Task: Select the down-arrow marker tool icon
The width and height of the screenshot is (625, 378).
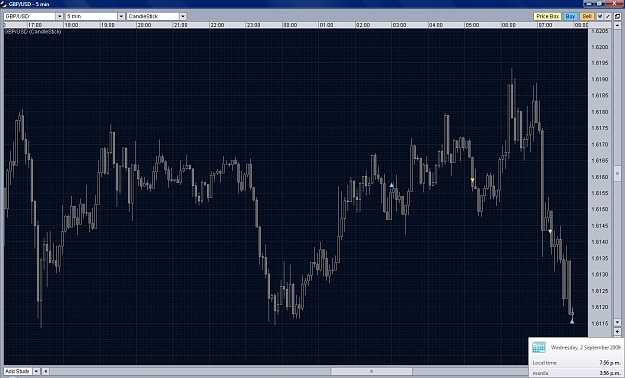Action: [600, 16]
